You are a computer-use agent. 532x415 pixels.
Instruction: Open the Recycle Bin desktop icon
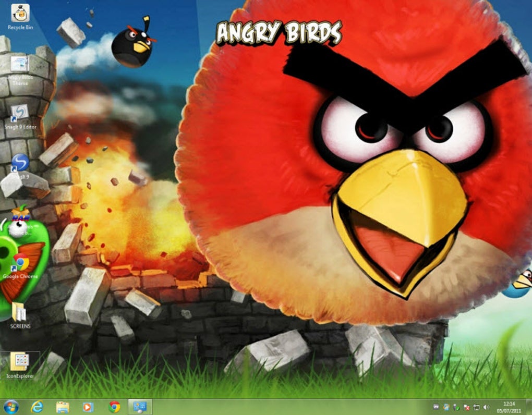coord(20,17)
